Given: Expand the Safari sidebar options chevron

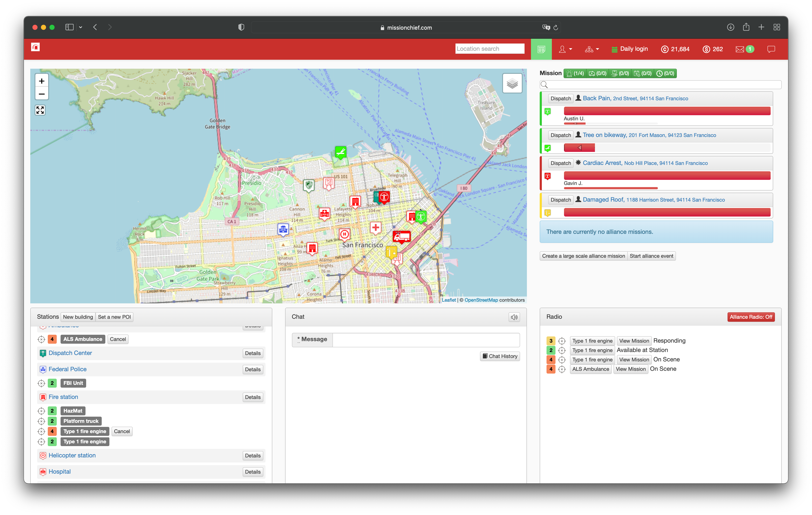Looking at the screenshot, I should [x=81, y=27].
